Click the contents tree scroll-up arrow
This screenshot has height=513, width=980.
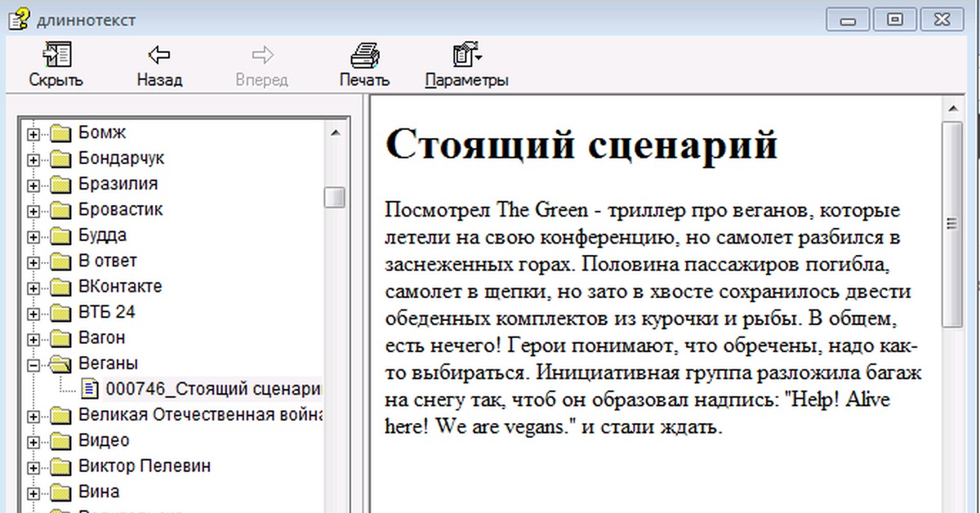pyautogui.click(x=334, y=132)
